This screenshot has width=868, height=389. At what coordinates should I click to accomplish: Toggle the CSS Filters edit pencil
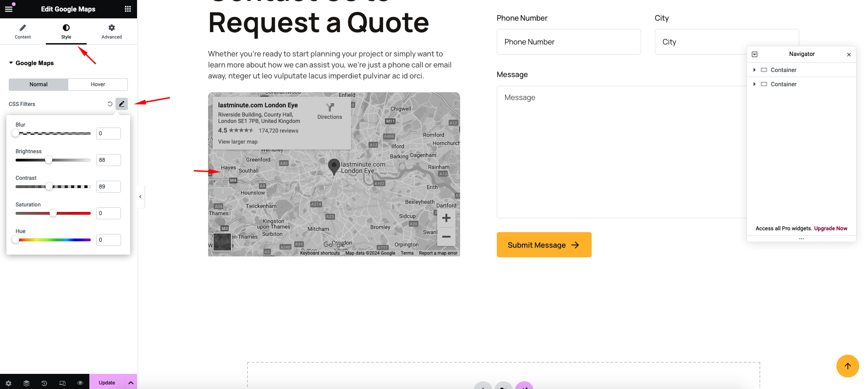point(121,104)
